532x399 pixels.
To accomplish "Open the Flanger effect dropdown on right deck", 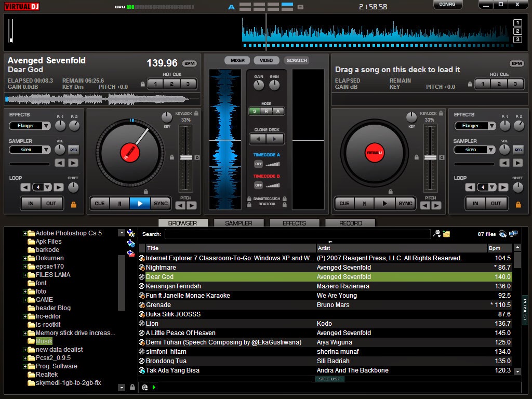I will (491, 126).
